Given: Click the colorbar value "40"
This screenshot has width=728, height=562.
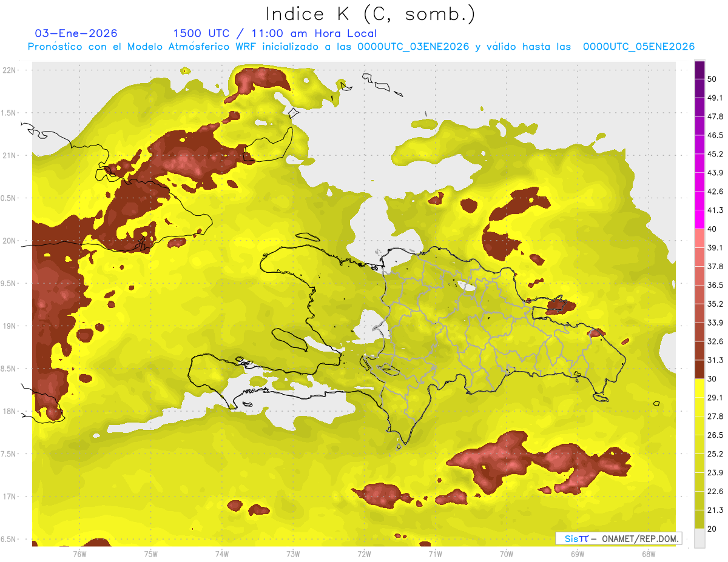Looking at the screenshot, I should [x=712, y=229].
